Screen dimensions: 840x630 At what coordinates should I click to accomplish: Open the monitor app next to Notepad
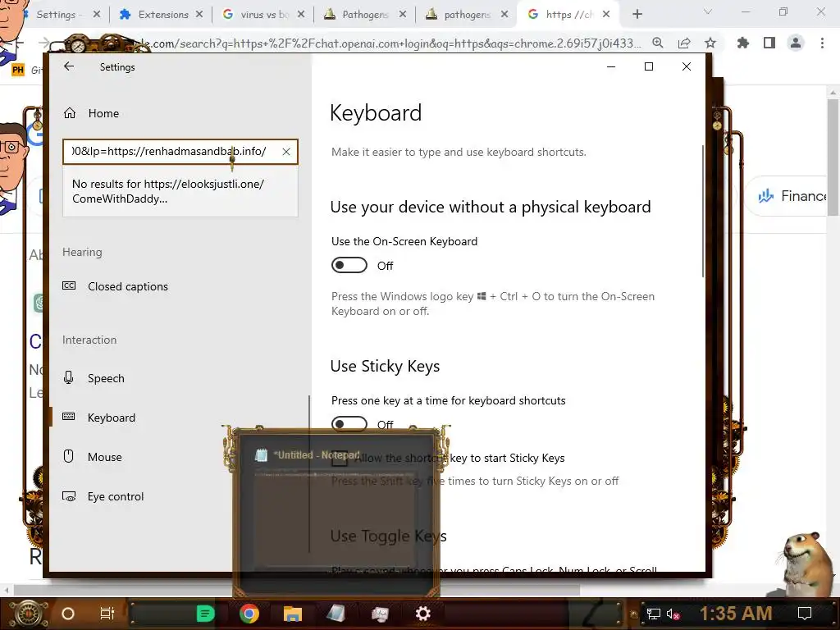(380, 614)
